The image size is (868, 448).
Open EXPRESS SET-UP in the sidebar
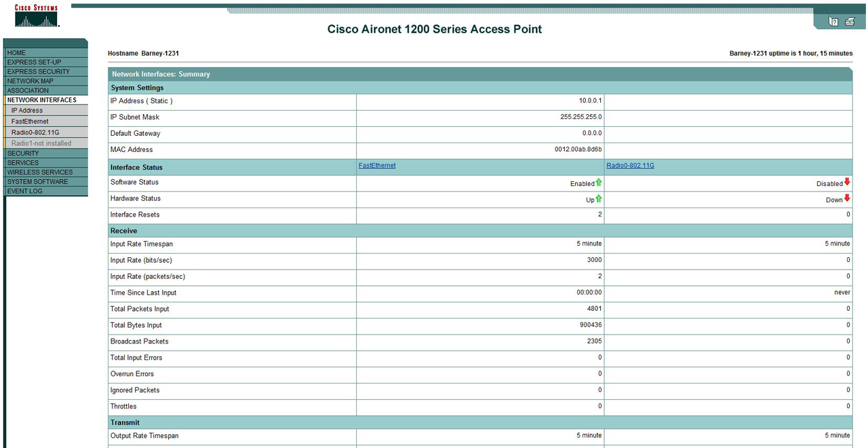(x=46, y=62)
